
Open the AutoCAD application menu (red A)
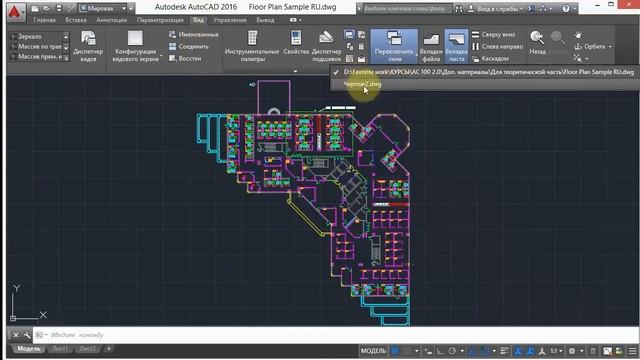[15, 12]
